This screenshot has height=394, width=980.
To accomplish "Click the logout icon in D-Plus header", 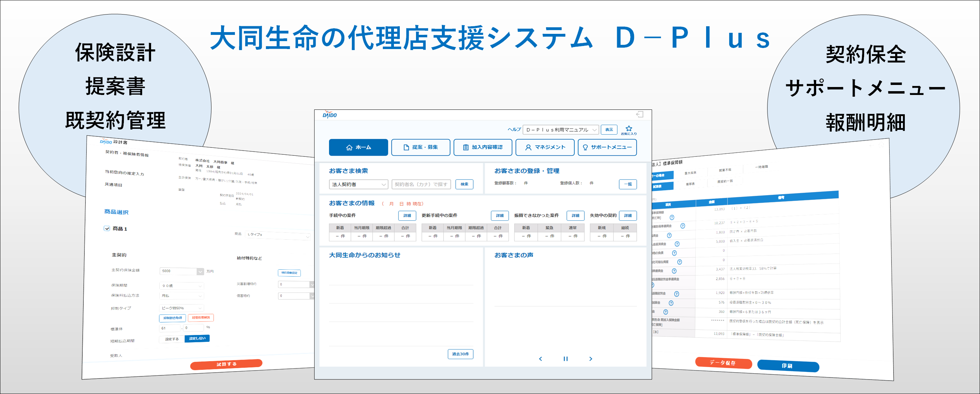I will click(640, 114).
